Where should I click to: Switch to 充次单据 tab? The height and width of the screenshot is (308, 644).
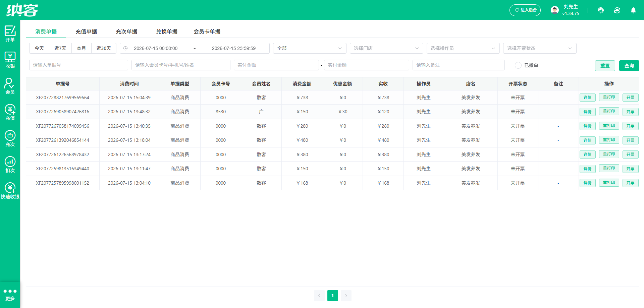pos(126,32)
